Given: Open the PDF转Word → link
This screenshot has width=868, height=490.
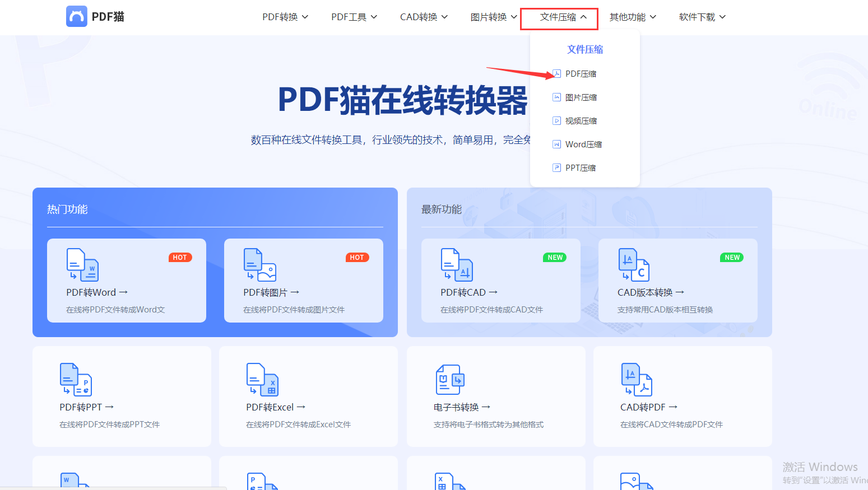Looking at the screenshot, I should tap(97, 292).
